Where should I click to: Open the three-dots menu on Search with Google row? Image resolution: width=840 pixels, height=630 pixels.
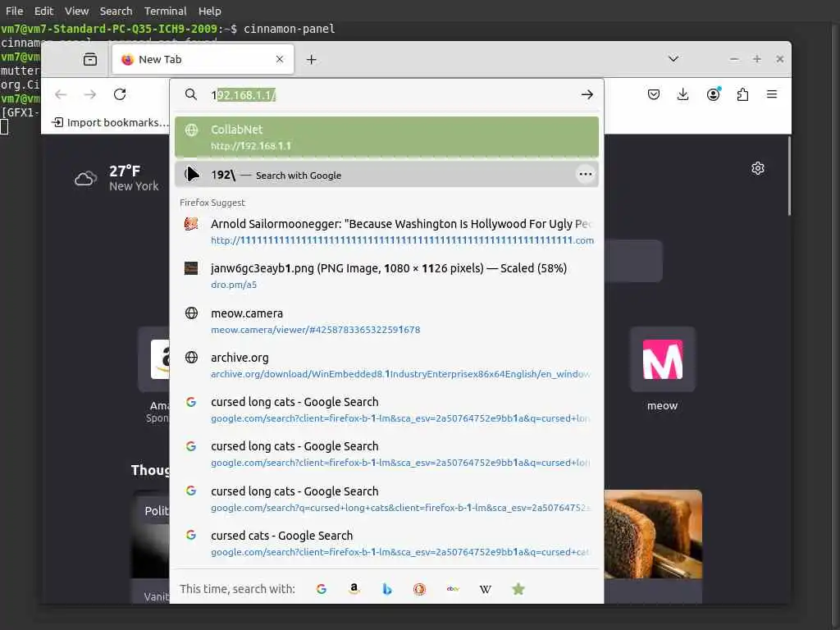pos(586,174)
